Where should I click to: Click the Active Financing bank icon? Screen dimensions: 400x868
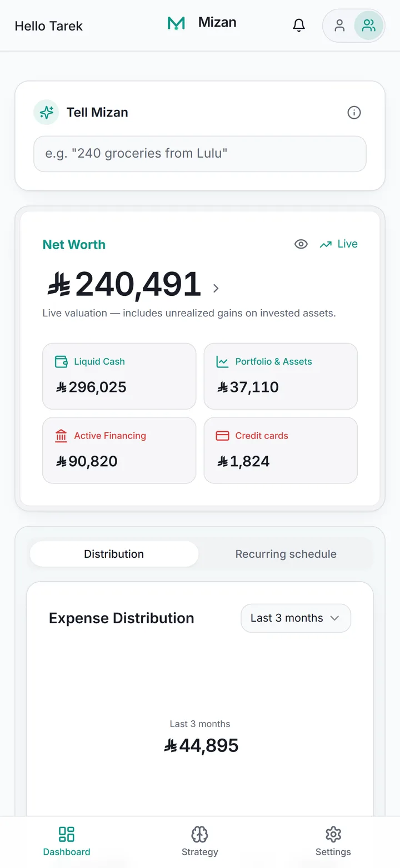tap(61, 436)
